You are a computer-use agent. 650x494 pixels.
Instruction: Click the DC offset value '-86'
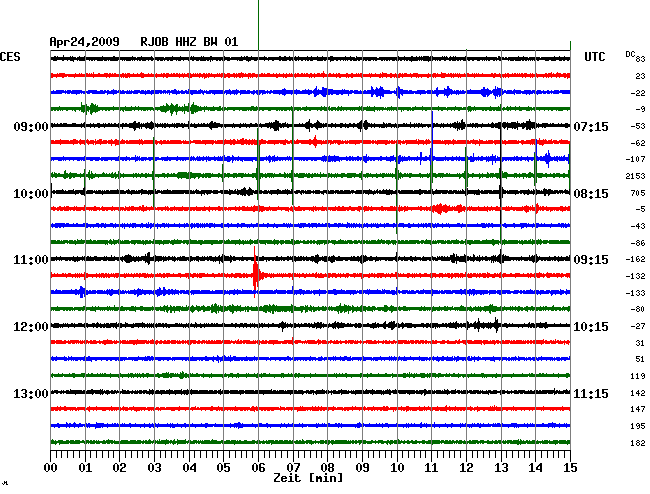coord(638,243)
